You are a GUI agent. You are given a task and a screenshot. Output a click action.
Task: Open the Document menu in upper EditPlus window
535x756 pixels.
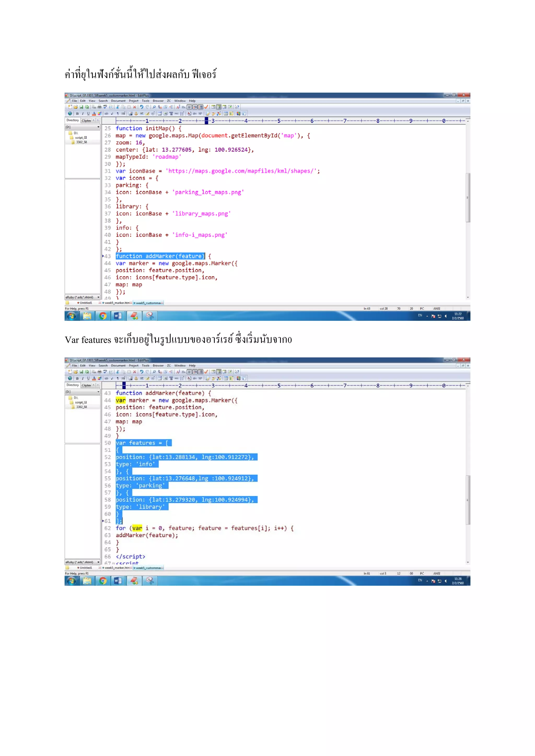pyautogui.click(x=118, y=101)
